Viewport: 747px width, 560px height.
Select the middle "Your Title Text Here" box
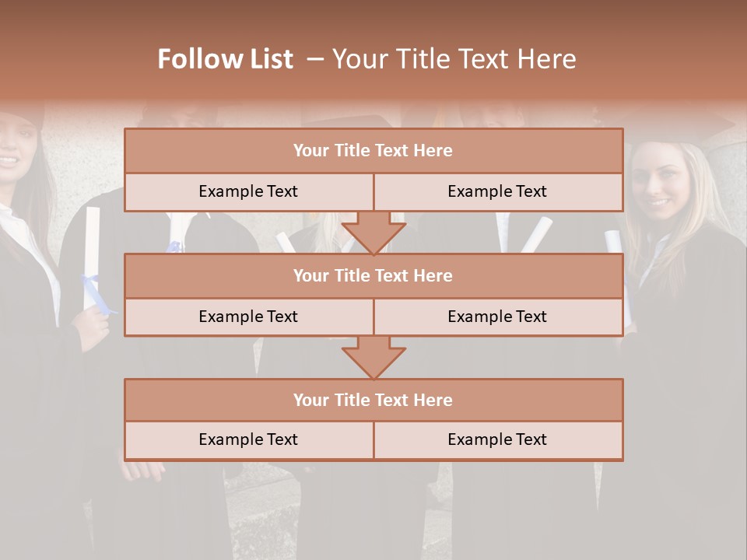(x=373, y=275)
